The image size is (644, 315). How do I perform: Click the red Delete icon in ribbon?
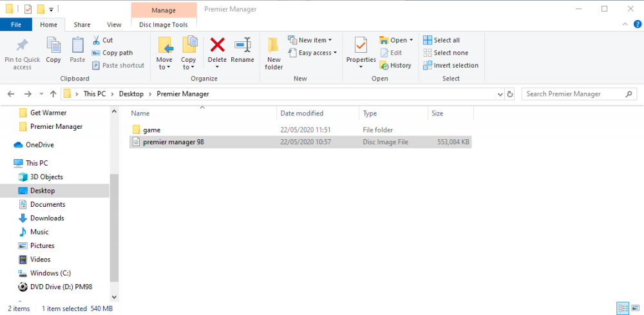[x=217, y=44]
